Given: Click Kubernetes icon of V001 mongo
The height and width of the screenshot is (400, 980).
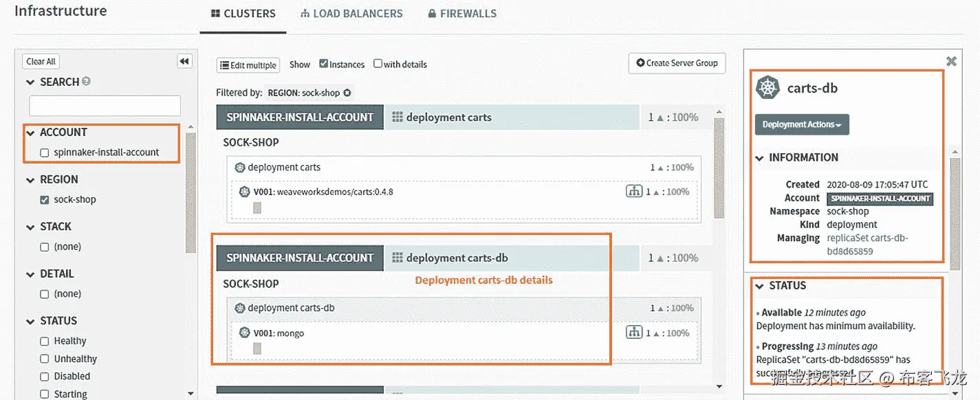Looking at the screenshot, I should (x=244, y=333).
